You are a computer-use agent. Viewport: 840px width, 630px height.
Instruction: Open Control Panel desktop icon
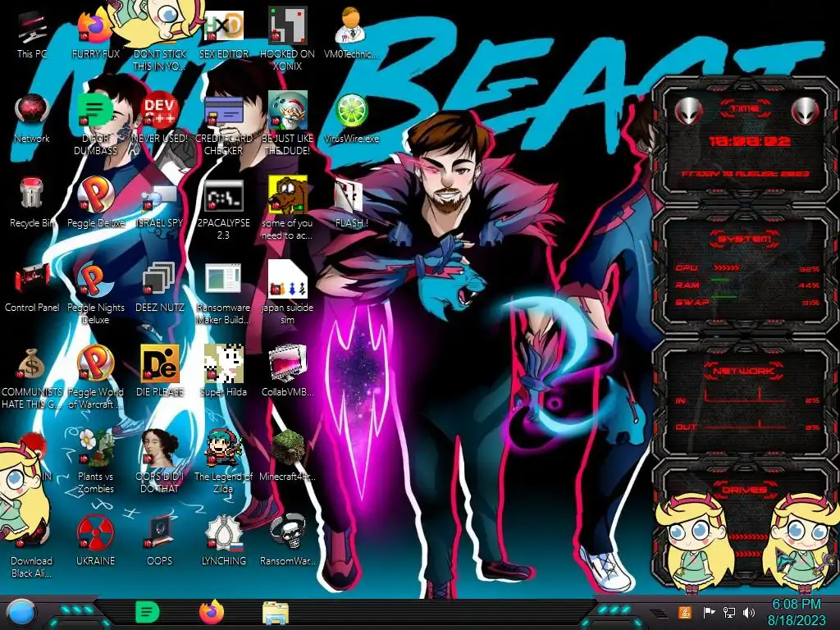(32, 279)
